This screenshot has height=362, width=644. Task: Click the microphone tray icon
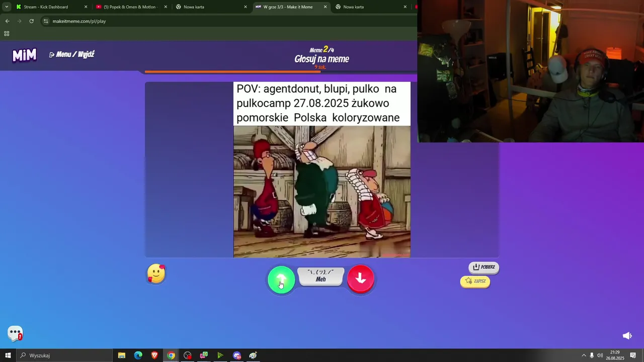[x=592, y=355]
